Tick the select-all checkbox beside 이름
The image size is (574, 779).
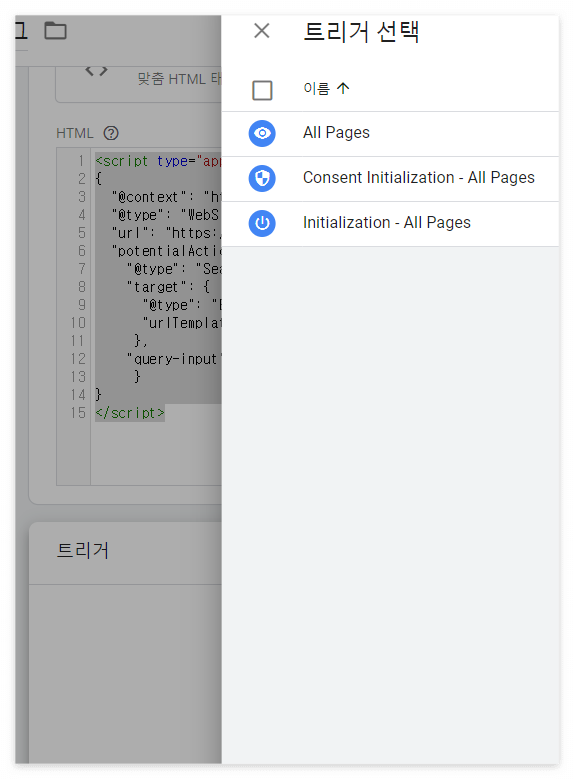point(262,90)
